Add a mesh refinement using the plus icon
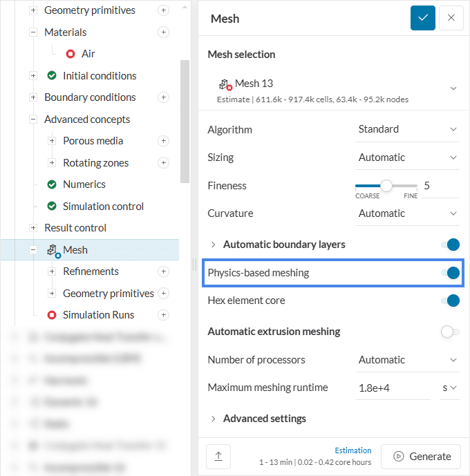 click(163, 272)
